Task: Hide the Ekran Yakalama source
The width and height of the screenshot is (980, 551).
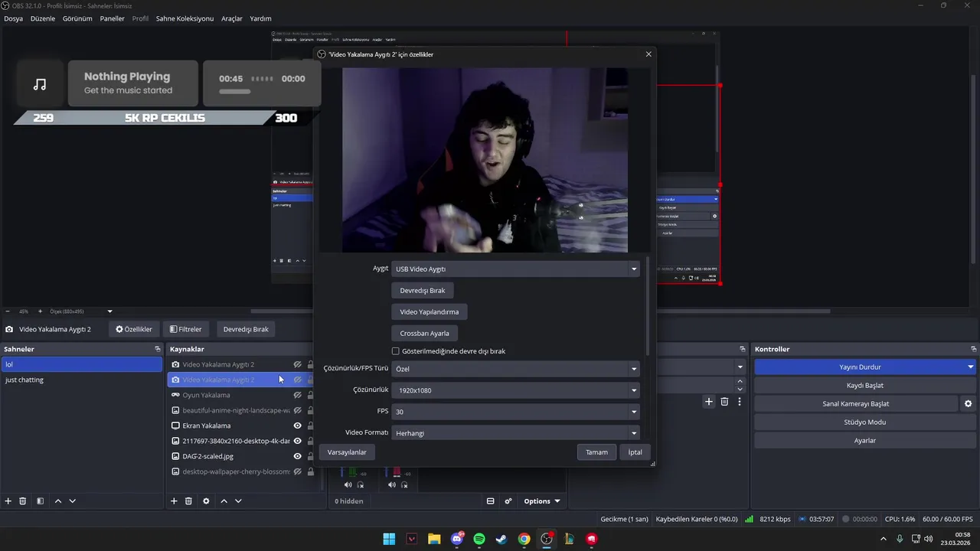Action: point(298,425)
